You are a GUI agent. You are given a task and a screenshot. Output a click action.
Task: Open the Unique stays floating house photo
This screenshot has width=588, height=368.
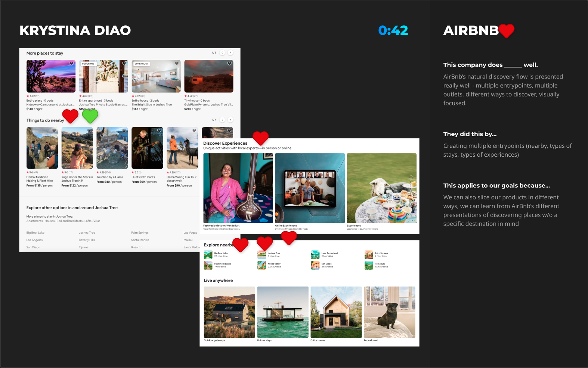pyautogui.click(x=283, y=312)
